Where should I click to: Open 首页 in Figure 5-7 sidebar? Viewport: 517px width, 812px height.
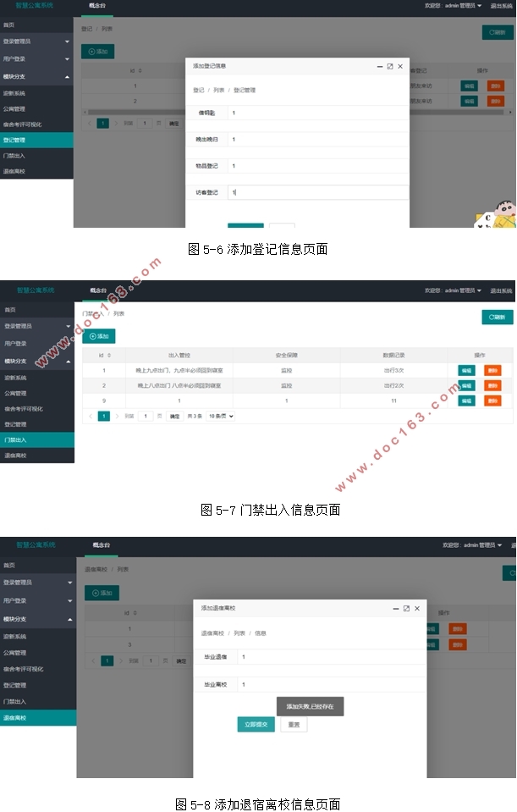[37, 310]
